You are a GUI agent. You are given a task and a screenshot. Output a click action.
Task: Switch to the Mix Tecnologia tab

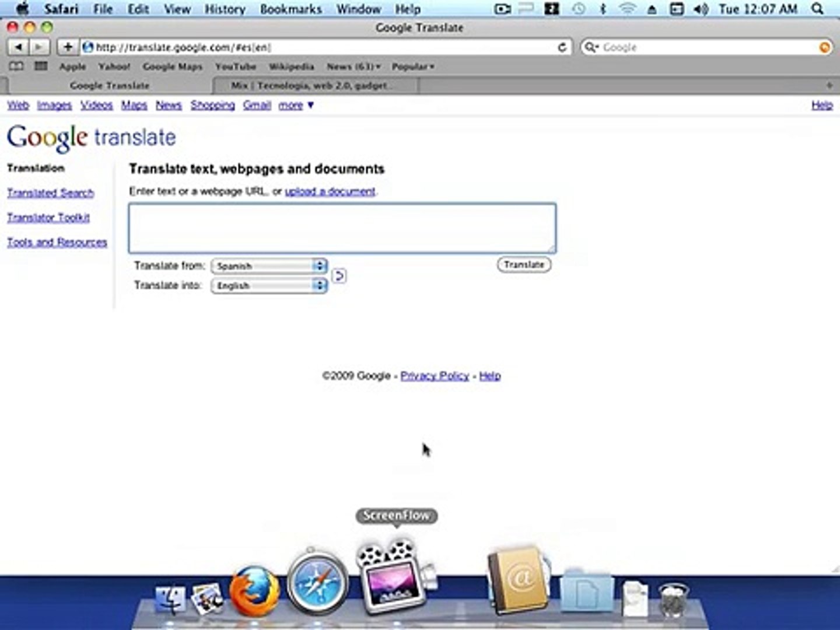click(315, 86)
